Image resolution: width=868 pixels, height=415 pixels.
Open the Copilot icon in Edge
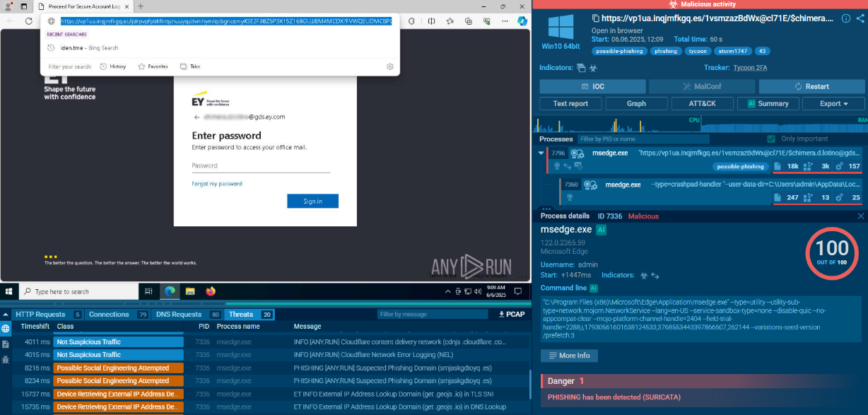click(x=522, y=21)
